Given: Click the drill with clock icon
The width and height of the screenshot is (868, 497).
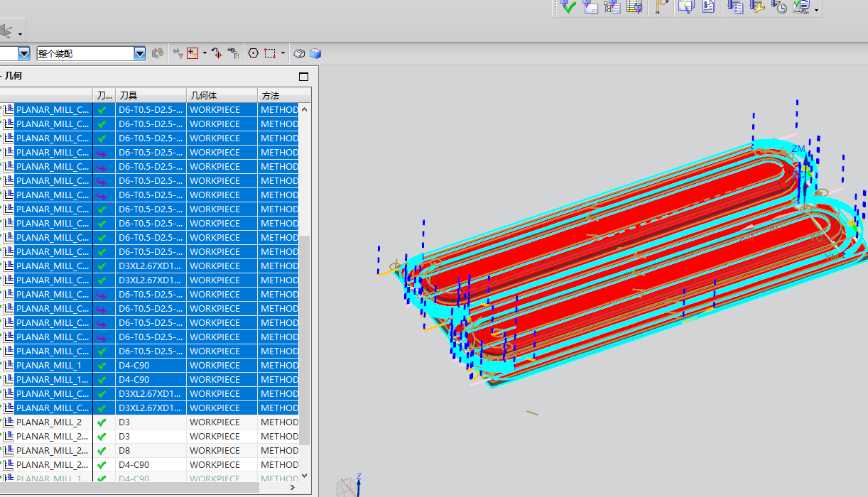Looking at the screenshot, I should click(779, 6).
